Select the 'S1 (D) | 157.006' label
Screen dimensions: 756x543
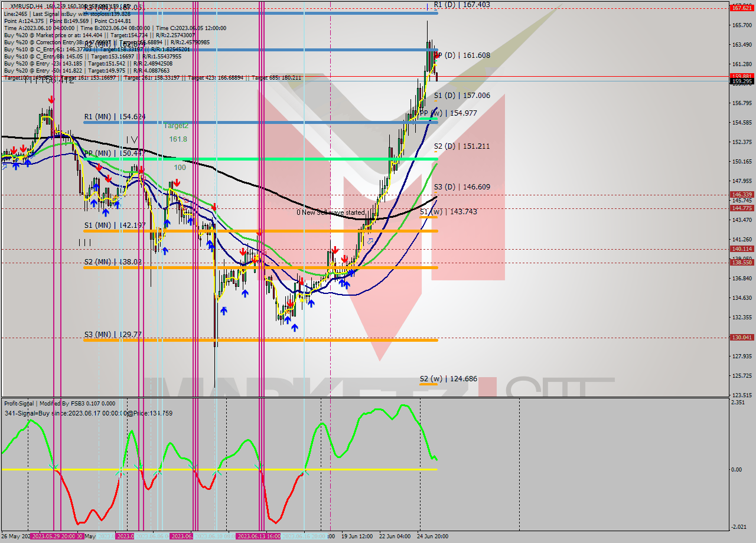[462, 95]
